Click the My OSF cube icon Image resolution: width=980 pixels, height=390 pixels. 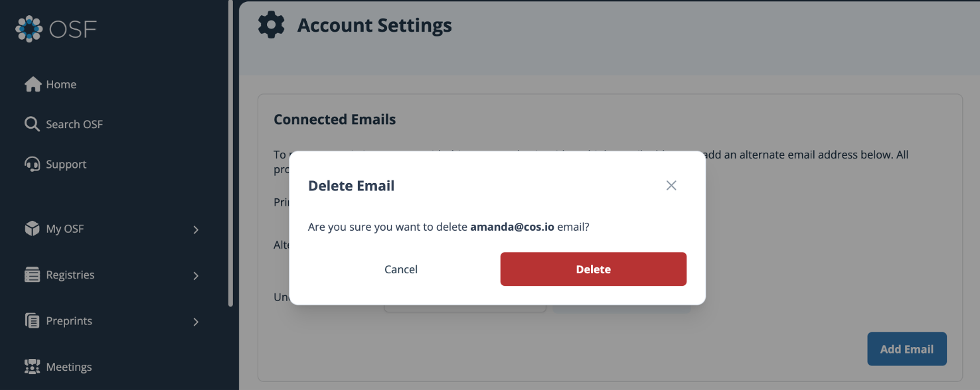(32, 229)
